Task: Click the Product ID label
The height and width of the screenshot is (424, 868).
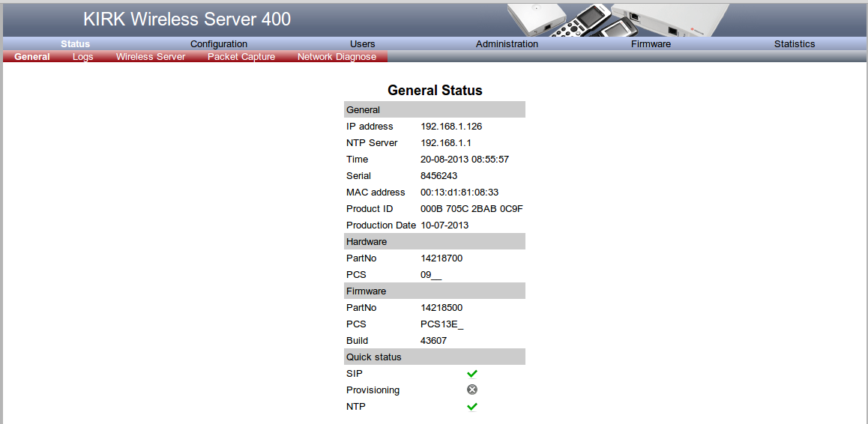Action: coord(370,209)
